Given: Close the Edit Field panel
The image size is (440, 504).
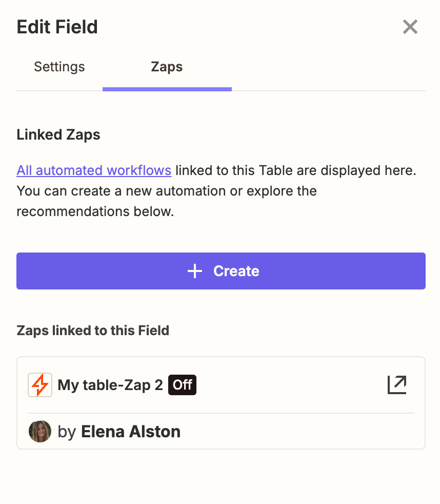Looking at the screenshot, I should click(x=410, y=27).
